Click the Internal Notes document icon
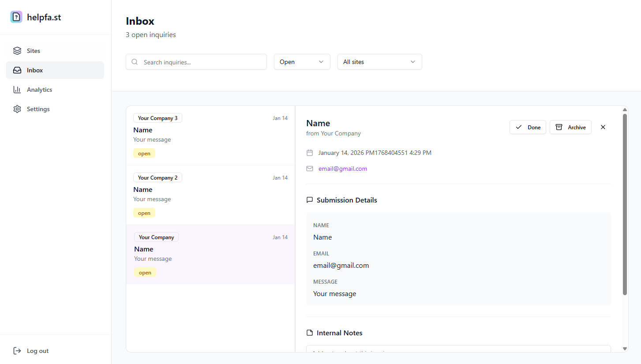641x364 pixels. pos(310,333)
